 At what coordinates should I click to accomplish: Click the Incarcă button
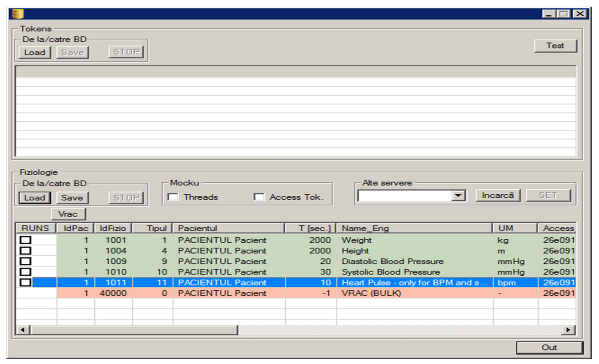click(x=498, y=195)
